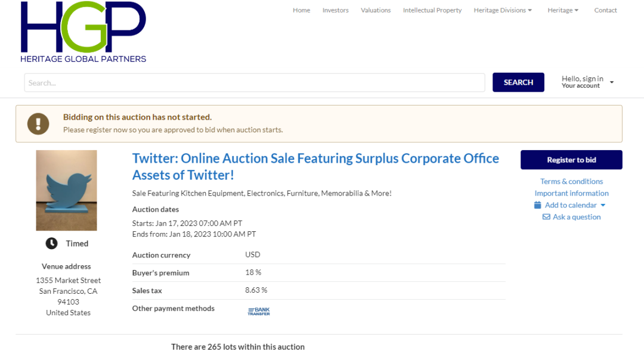Navigate to the Valuations page
This screenshot has height=354, width=644.
tap(376, 10)
